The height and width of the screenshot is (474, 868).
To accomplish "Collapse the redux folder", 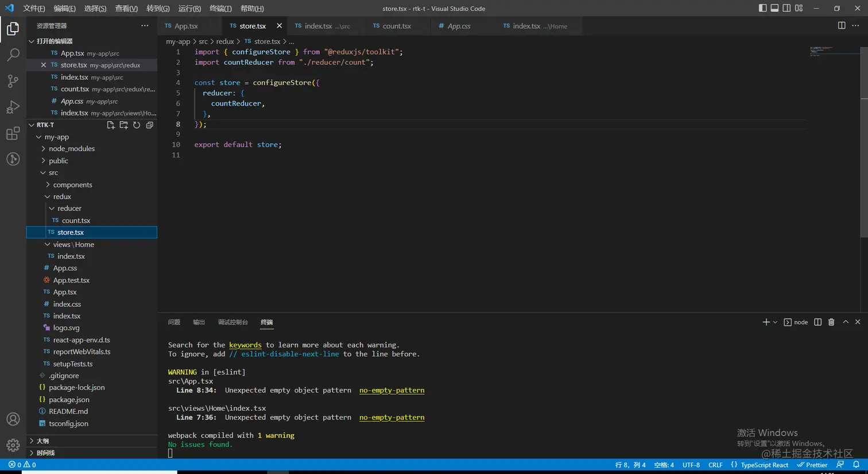I will pyautogui.click(x=48, y=196).
